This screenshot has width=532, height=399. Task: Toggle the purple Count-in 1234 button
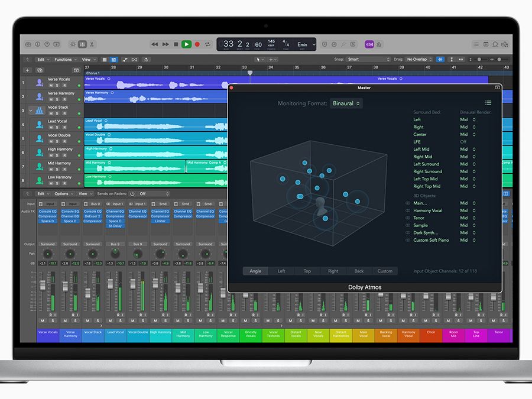[369, 44]
